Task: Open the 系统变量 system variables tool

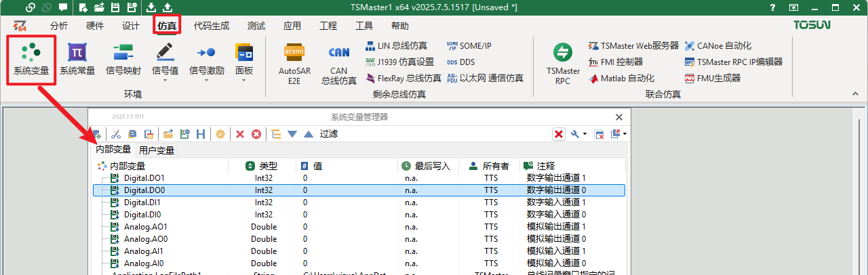Action: [x=31, y=59]
